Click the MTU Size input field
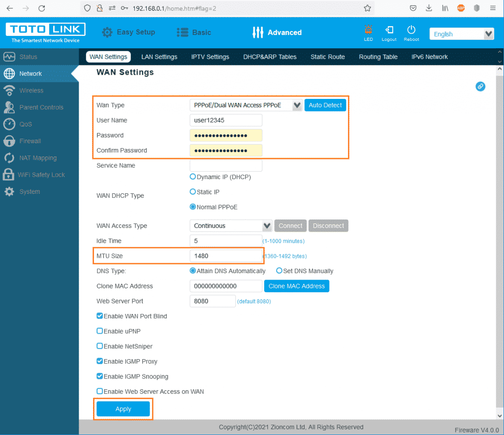 pos(225,256)
